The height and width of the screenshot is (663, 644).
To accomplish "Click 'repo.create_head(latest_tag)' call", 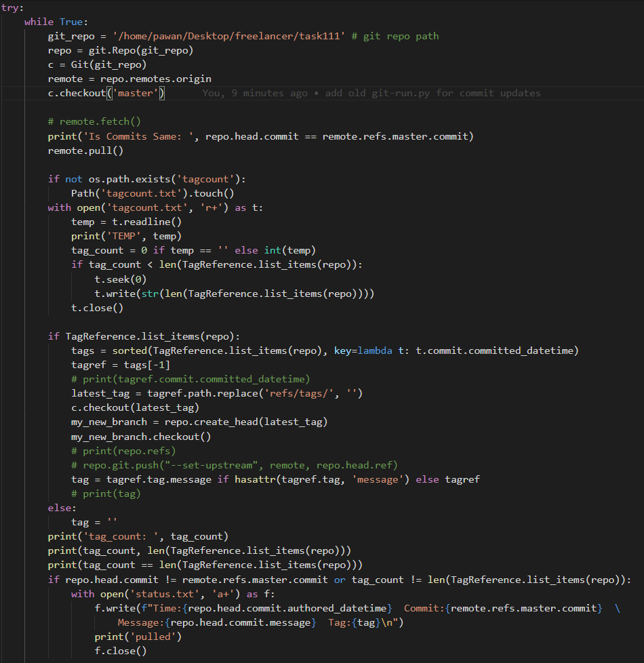I will click(246, 422).
